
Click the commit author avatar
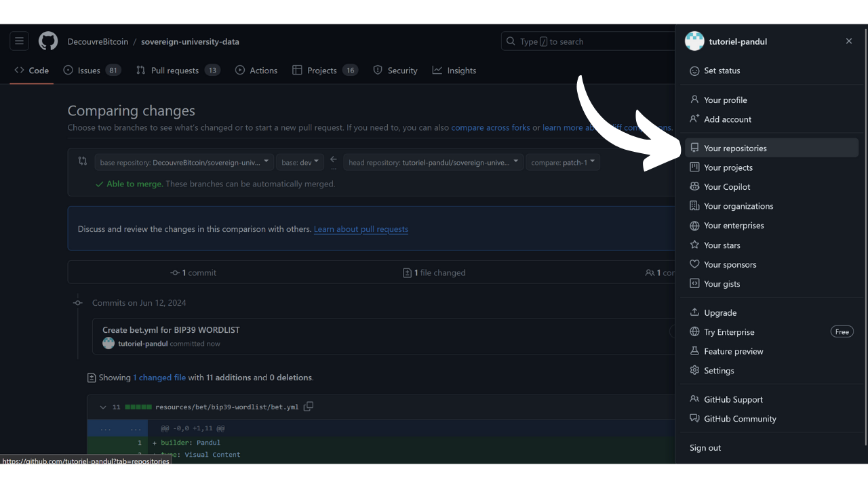coord(108,344)
